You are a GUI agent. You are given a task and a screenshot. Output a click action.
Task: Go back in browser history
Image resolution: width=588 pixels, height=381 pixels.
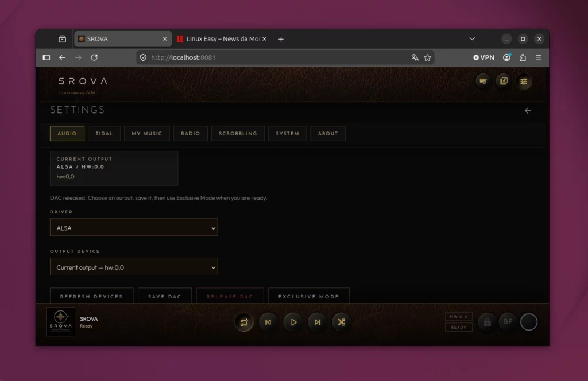(62, 57)
